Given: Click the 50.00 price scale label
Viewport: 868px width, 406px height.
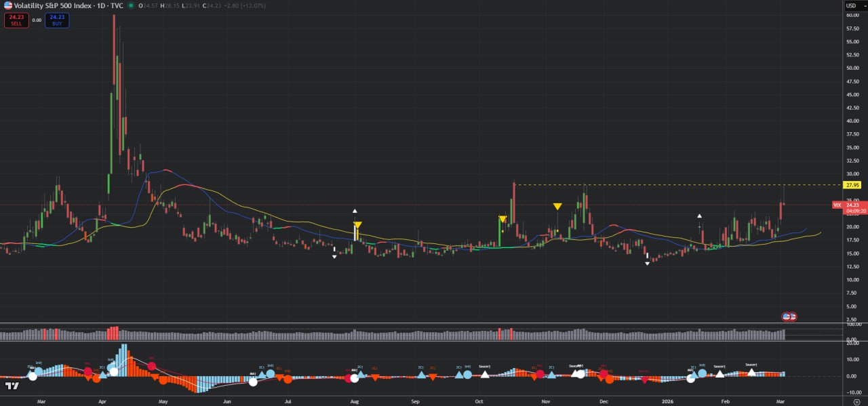Looking at the screenshot, I should pyautogui.click(x=852, y=68).
